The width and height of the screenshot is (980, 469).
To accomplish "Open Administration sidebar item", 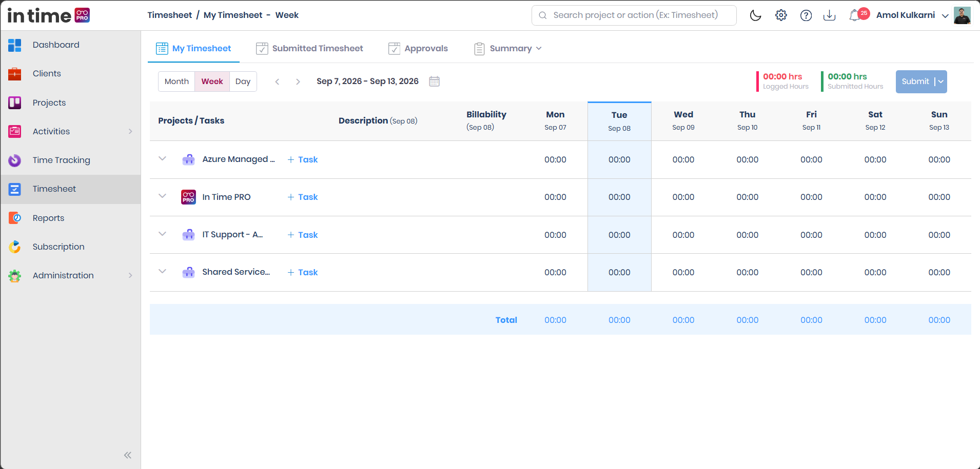I will [70, 275].
